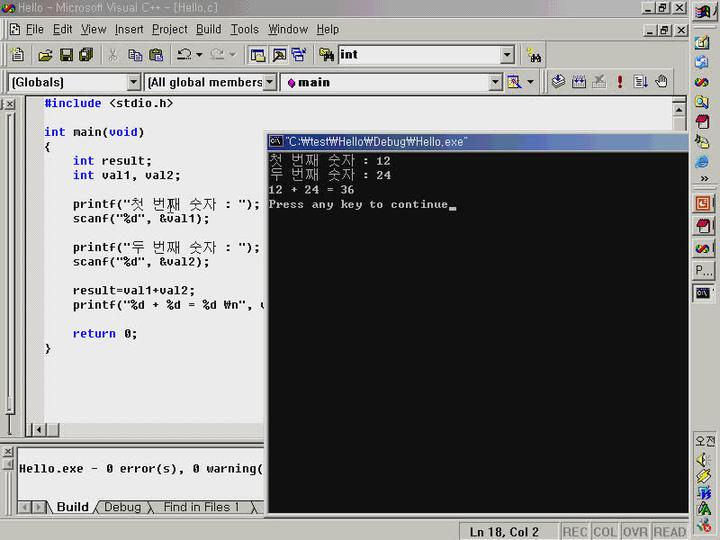Click the Ln 18, Col 2 status indicator
The height and width of the screenshot is (540, 720).
[x=504, y=532]
